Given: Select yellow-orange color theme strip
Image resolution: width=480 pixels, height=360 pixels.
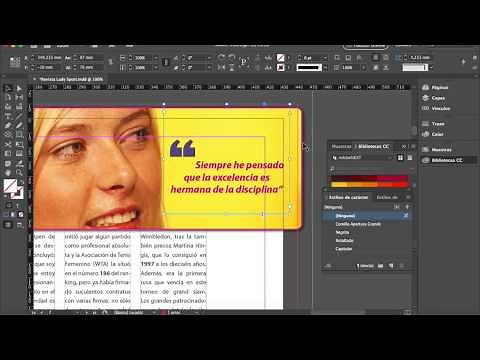Looking at the screenshot, I should click(369, 184).
